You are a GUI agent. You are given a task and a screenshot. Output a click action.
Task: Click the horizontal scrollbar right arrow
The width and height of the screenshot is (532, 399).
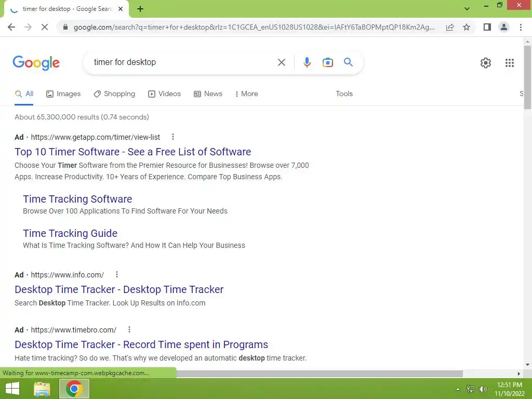(518, 374)
